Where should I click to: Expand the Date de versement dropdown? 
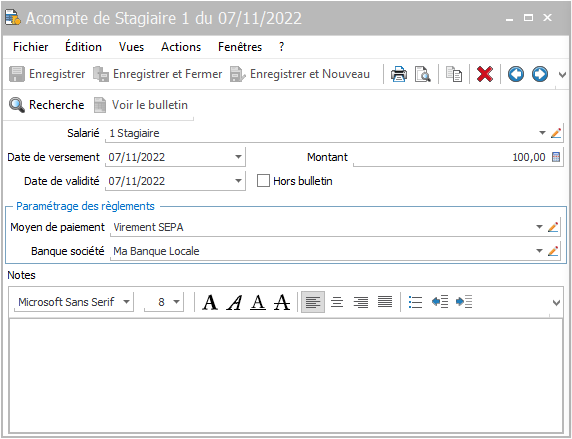[238, 157]
